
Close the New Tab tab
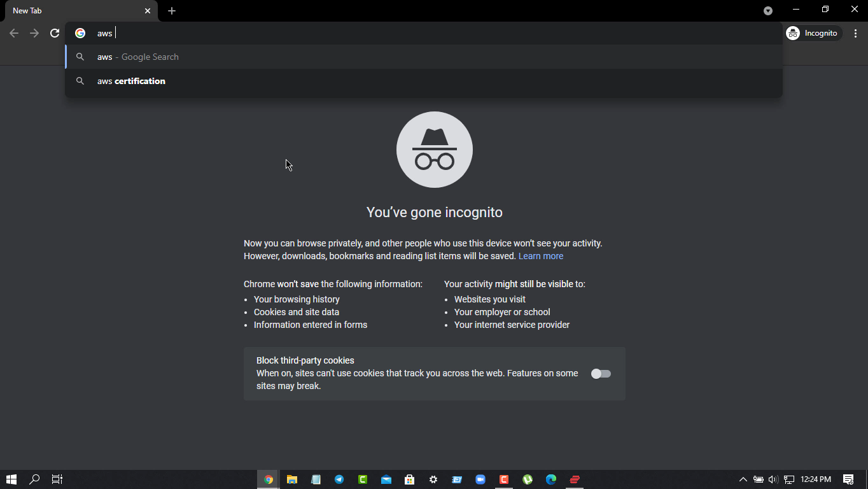pos(148,11)
